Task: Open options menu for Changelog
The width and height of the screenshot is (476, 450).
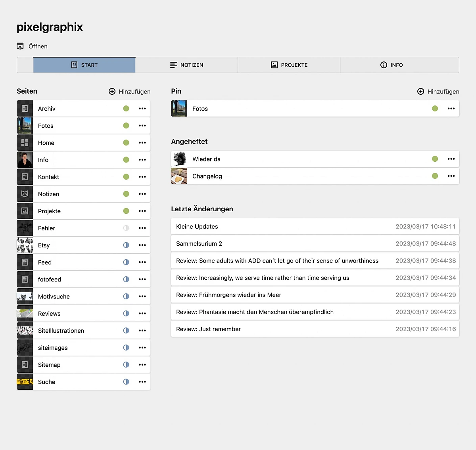Action: 451,176
